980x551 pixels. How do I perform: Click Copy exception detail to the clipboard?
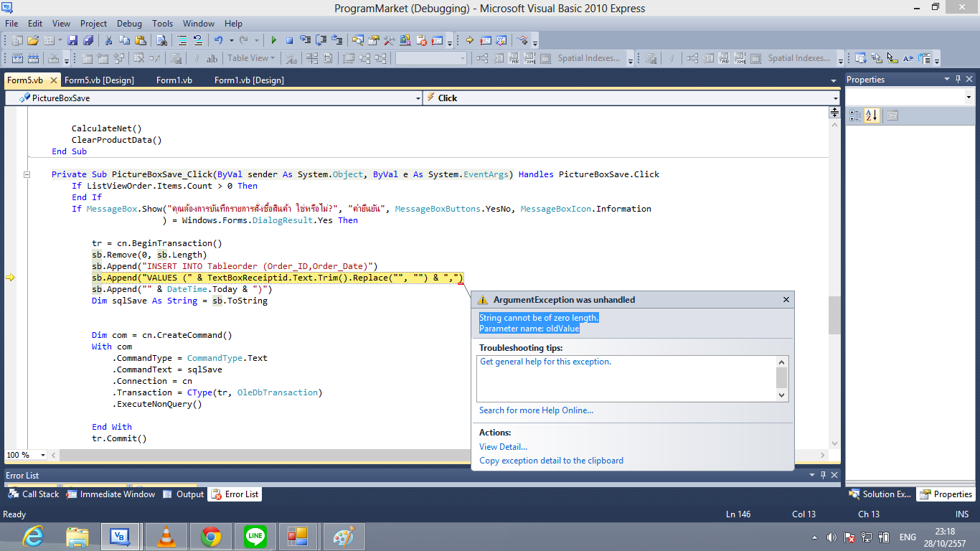551,461
